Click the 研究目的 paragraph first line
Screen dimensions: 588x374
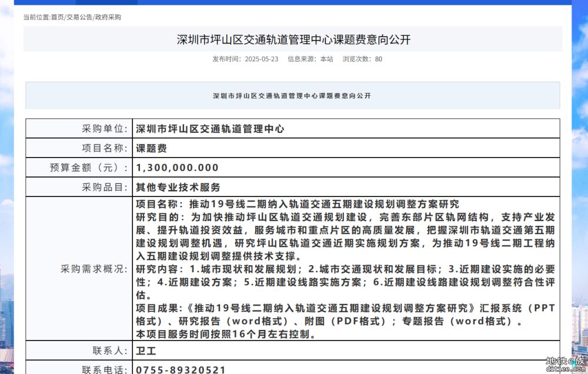tap(345, 217)
